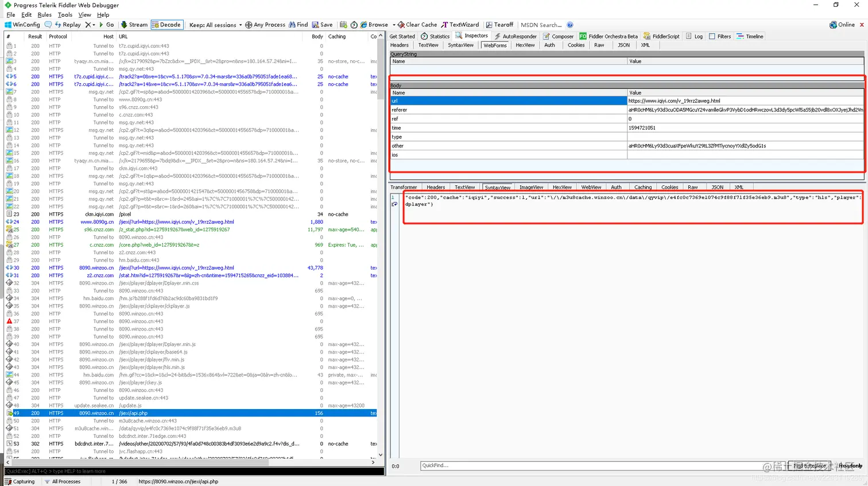Switch to the Filters tab

720,36
